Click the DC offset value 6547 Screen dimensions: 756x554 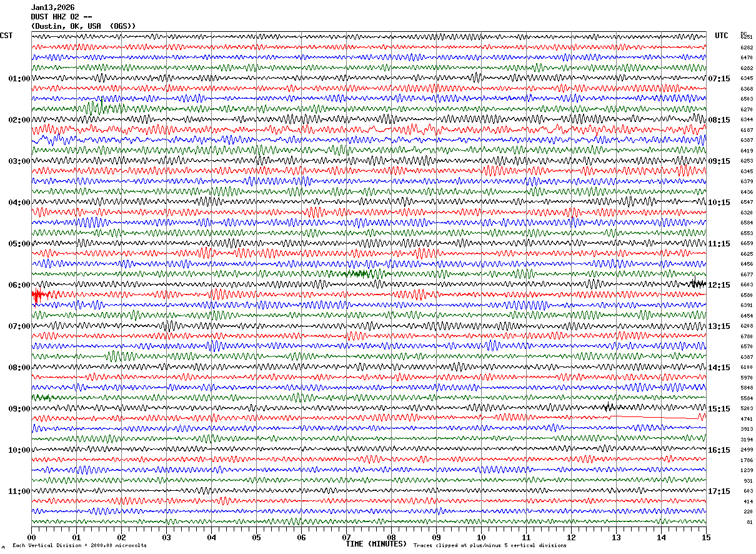[x=747, y=203]
